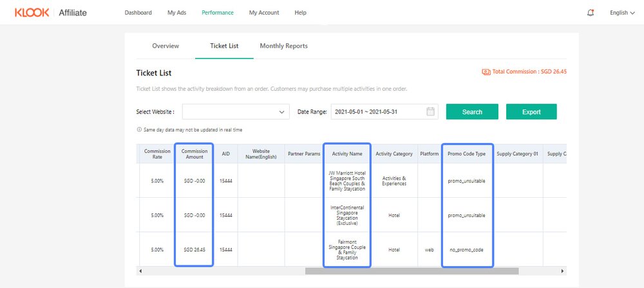The image size is (644, 288).
Task: Click the horizontal table scrollbar thumb
Action: pyautogui.click(x=412, y=271)
